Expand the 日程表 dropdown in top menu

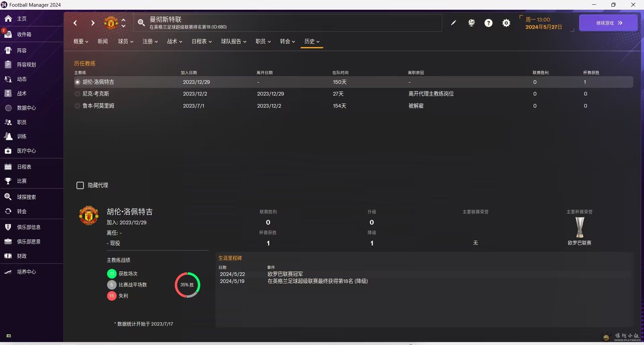click(202, 41)
